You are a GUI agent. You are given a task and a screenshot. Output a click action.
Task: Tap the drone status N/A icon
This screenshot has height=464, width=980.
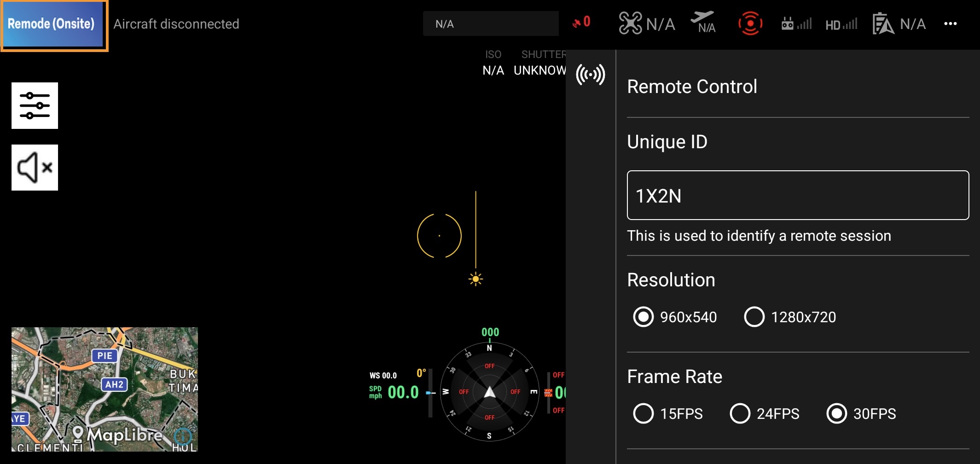tap(647, 23)
